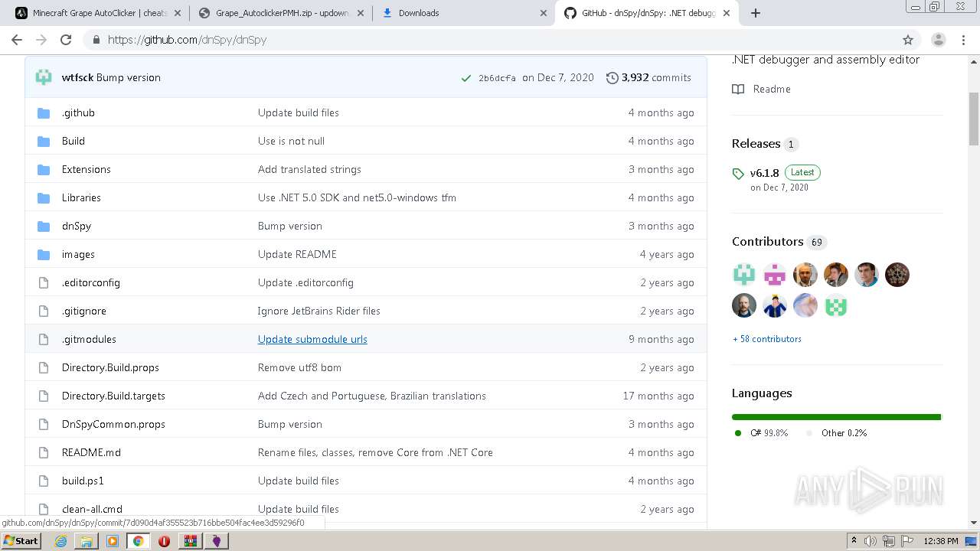Show hidden system tray icons
The image size is (980, 551).
(854, 541)
